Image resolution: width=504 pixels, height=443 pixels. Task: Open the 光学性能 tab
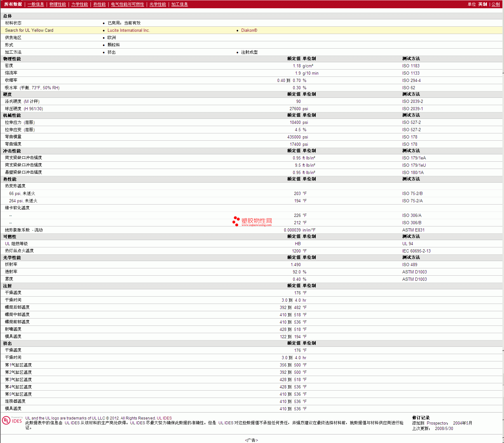[x=158, y=4]
